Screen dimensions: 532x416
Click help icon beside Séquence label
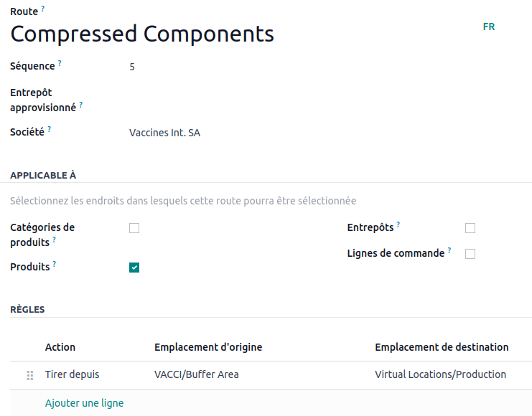pos(60,63)
